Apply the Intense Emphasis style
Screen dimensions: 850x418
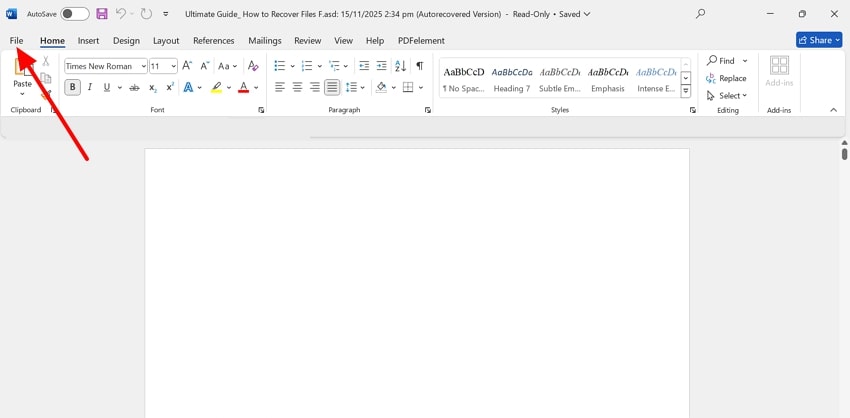(x=656, y=79)
